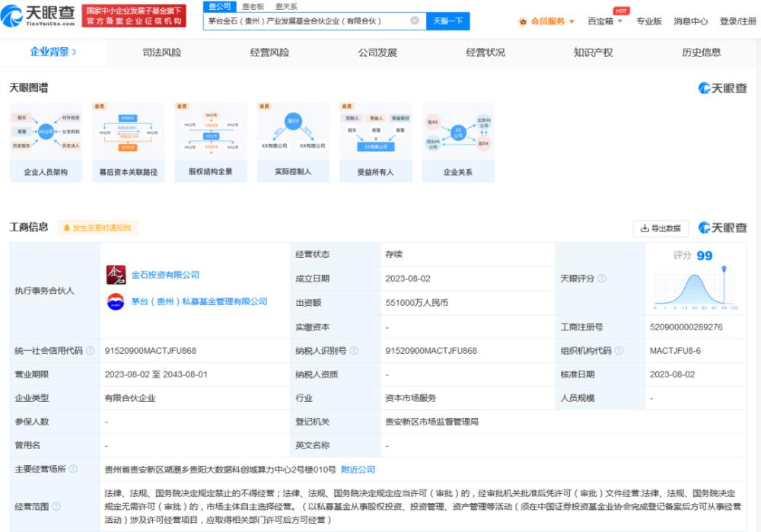Viewport: 761px width, 532px height.
Task: Open the 茅台(贵州)私募基金管理有限公司 link
Action: (199, 301)
